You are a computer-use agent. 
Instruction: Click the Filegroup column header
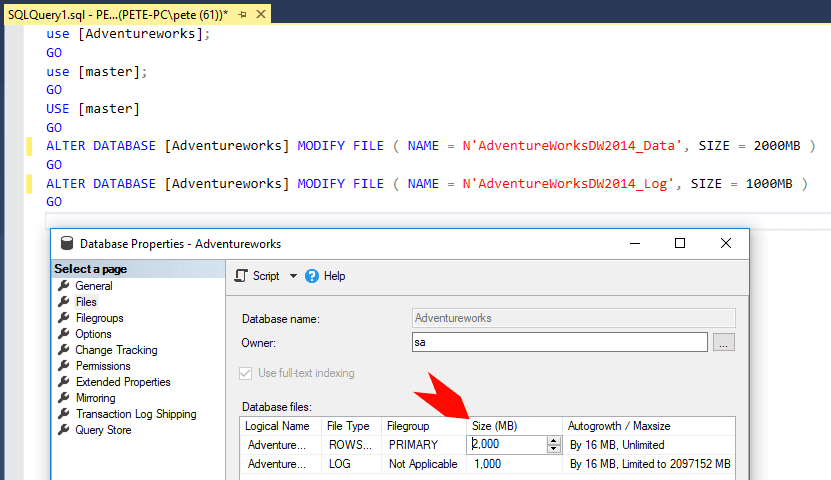[424, 426]
